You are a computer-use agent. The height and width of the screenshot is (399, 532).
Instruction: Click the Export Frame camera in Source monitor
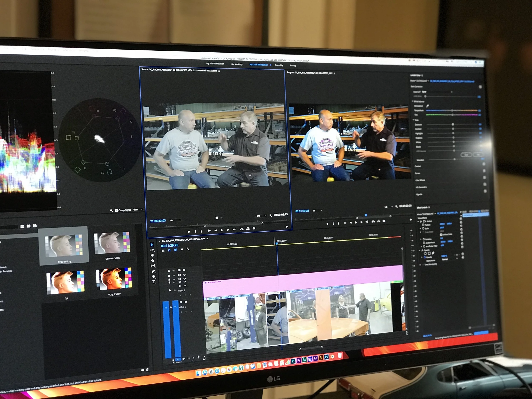pyautogui.click(x=254, y=229)
